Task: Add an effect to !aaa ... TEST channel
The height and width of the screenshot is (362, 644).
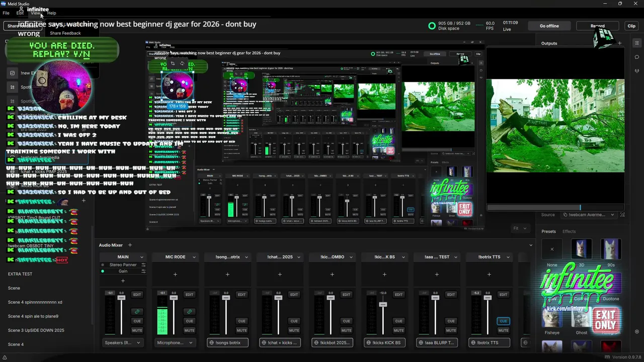Action: pos(437,275)
